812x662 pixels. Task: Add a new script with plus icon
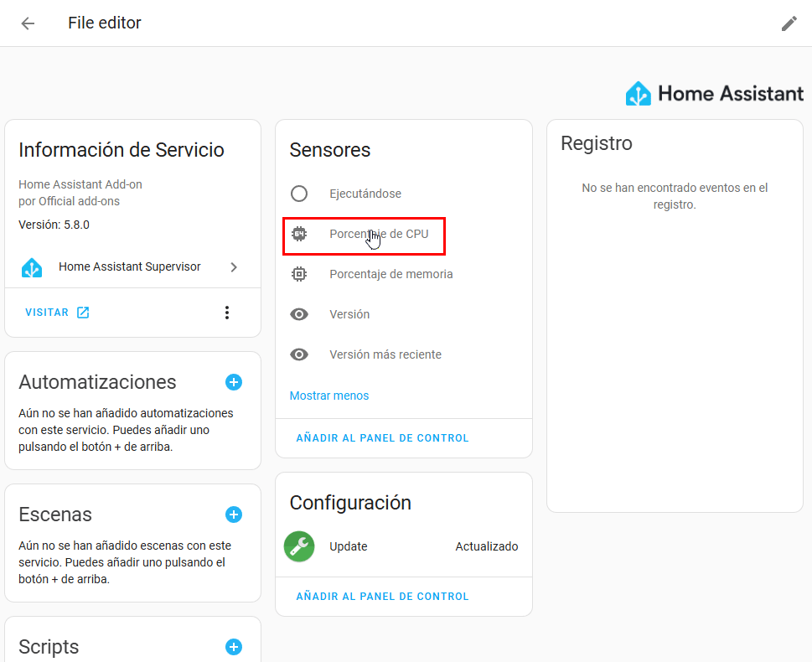pyautogui.click(x=234, y=647)
